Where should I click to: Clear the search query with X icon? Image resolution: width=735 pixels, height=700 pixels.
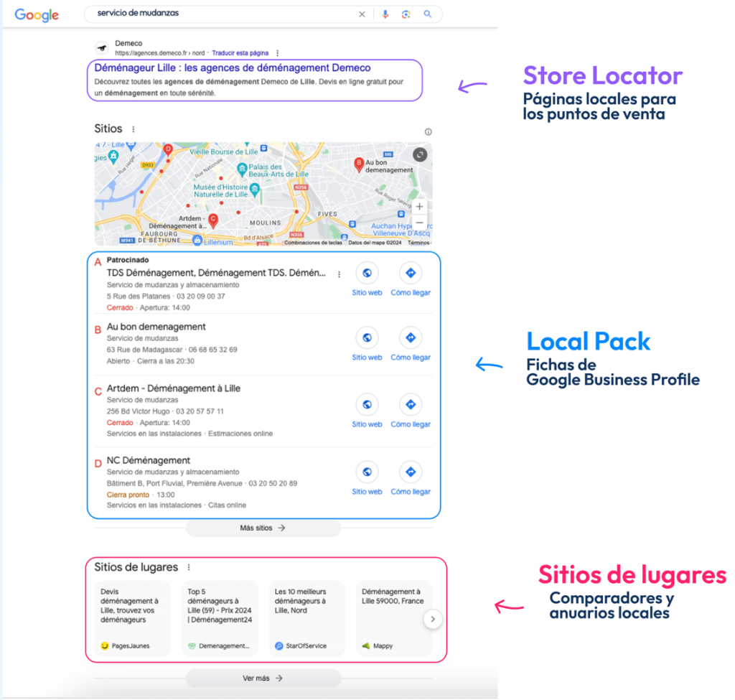362,14
